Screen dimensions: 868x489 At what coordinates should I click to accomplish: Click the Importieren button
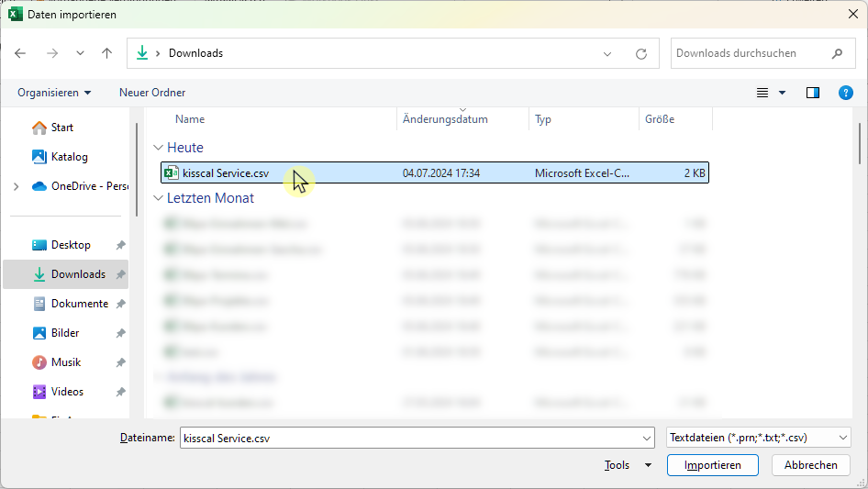pos(712,465)
